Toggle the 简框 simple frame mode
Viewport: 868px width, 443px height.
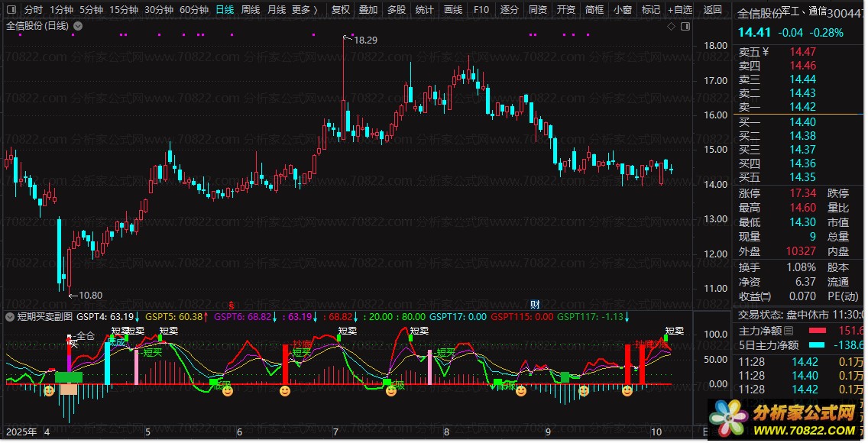pos(594,9)
